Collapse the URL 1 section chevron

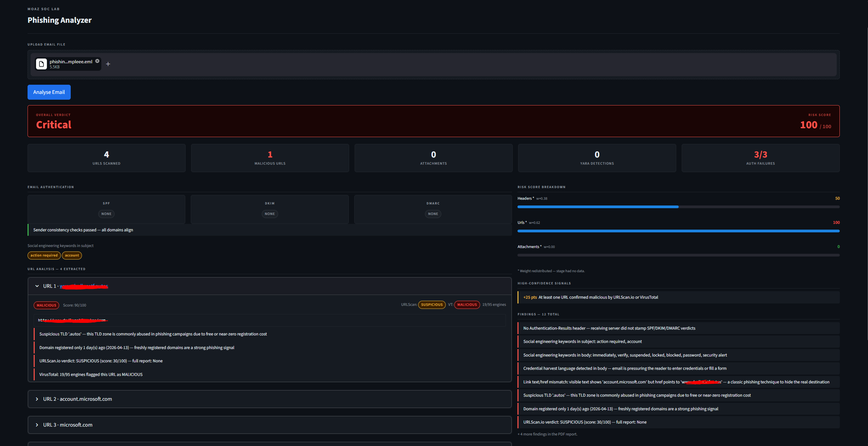[37, 286]
